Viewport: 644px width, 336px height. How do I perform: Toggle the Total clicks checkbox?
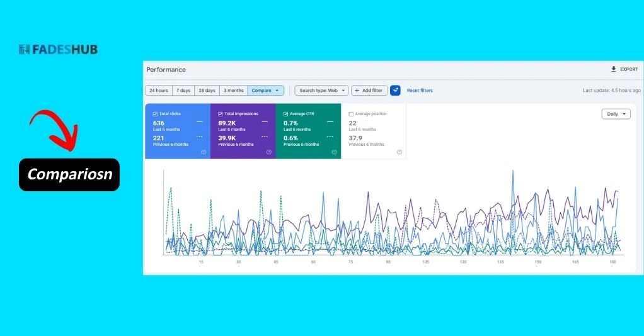click(155, 114)
